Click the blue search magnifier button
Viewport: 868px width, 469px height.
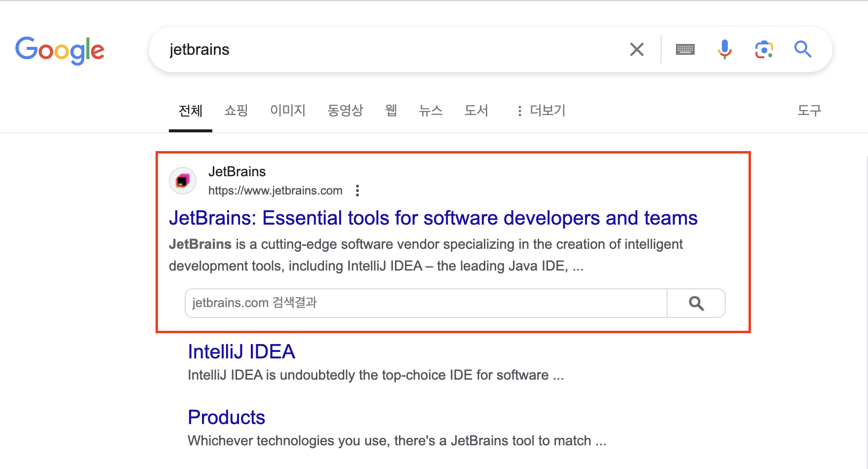click(x=803, y=49)
